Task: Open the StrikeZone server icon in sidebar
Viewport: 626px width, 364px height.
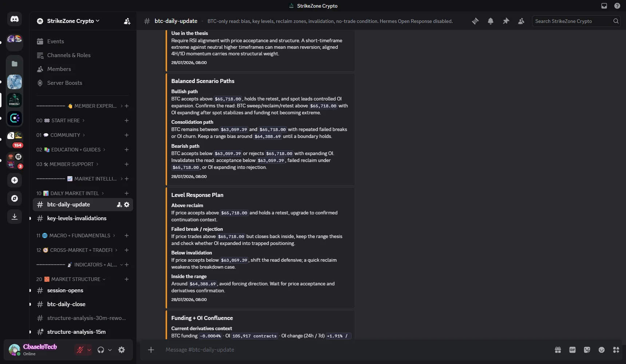Action: click(x=15, y=100)
